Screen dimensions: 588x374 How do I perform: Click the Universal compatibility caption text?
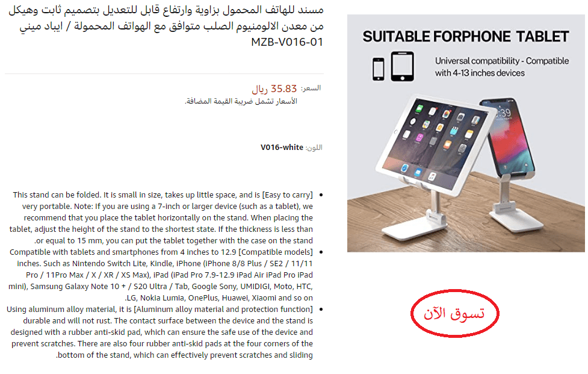(x=502, y=67)
